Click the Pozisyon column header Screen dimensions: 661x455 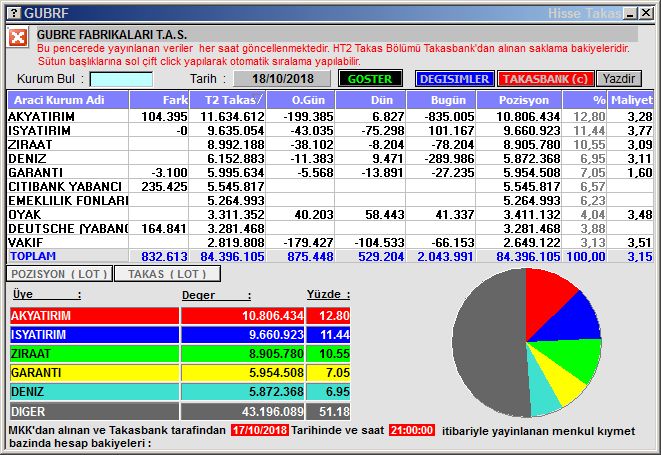click(x=519, y=100)
